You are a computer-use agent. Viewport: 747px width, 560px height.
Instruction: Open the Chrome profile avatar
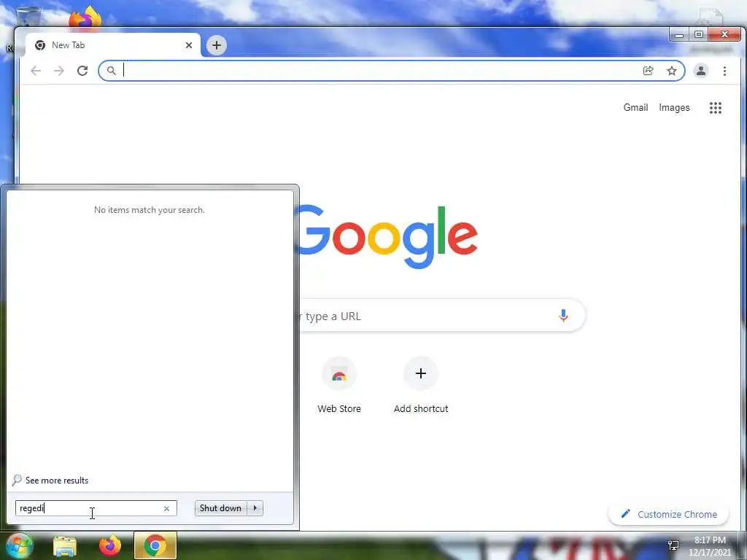click(701, 71)
